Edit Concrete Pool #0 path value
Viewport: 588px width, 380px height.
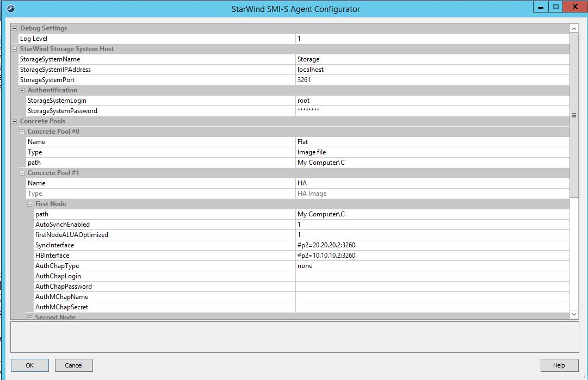click(x=432, y=163)
